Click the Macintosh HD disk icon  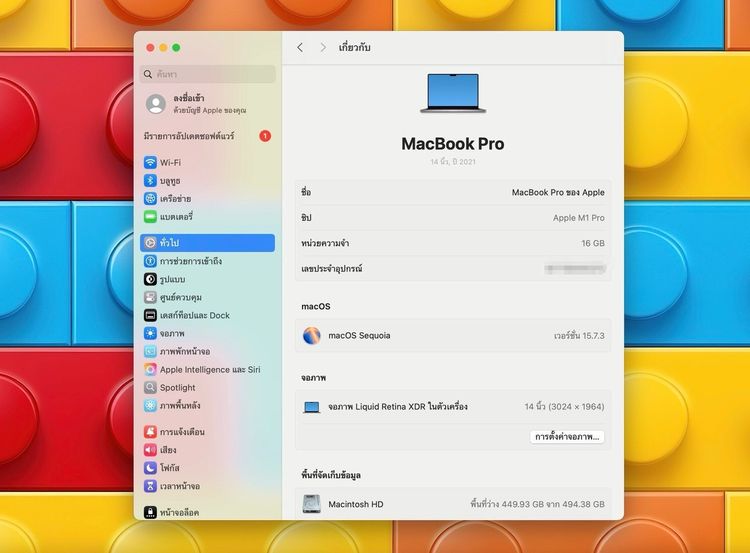312,504
